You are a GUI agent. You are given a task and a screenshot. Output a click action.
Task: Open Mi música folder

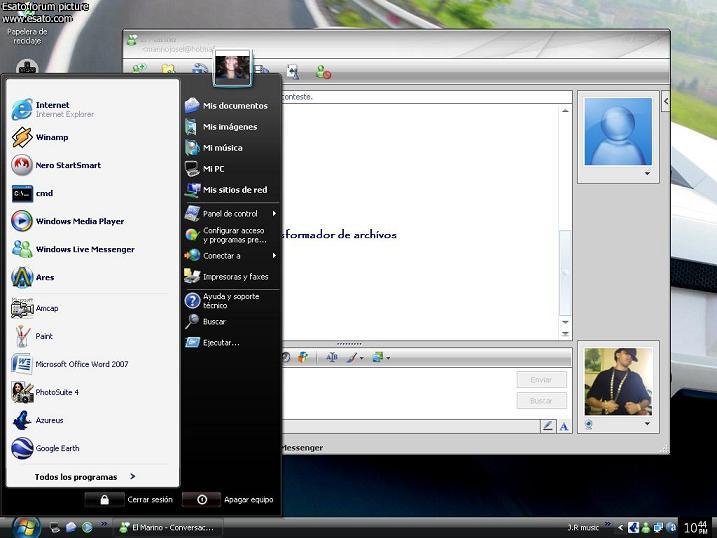(231, 148)
